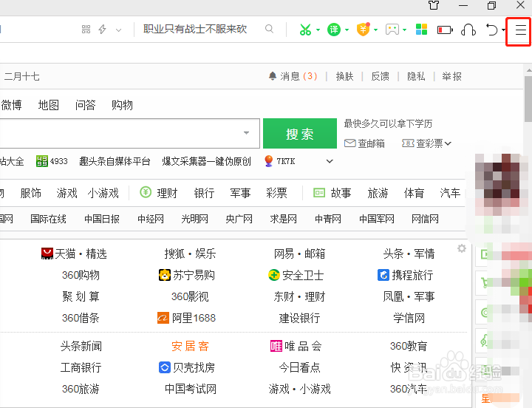Open 建设银行 site link
Image resolution: width=532 pixels, height=408 pixels.
pos(299,318)
